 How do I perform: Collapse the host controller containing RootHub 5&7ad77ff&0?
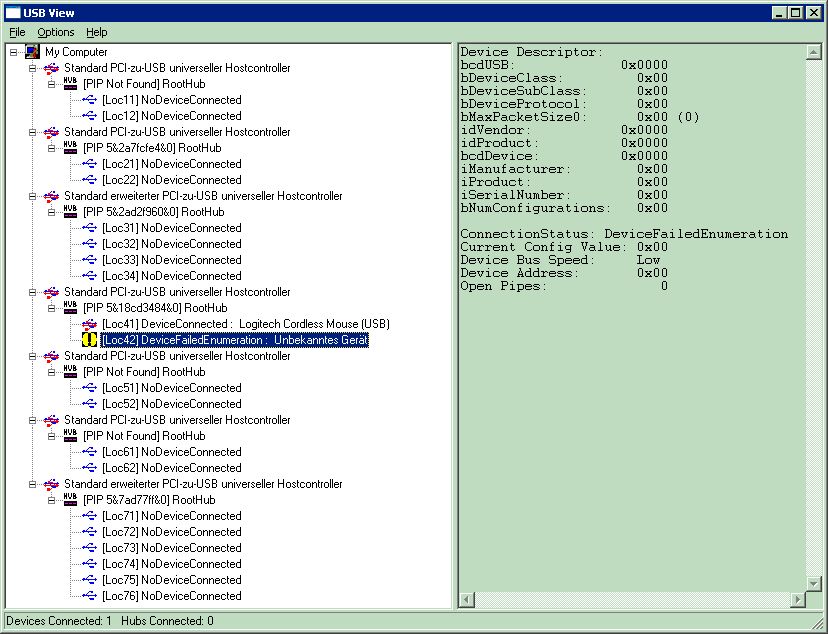coord(32,484)
